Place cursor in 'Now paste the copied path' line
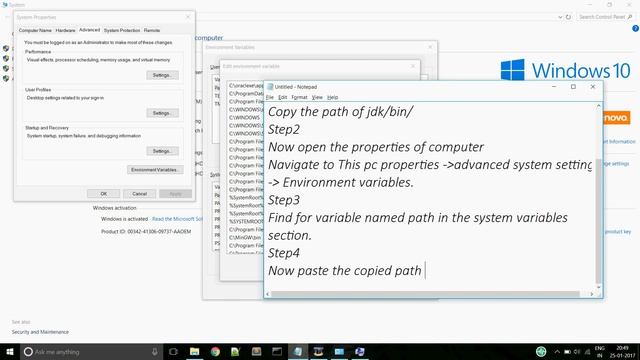 click(344, 271)
